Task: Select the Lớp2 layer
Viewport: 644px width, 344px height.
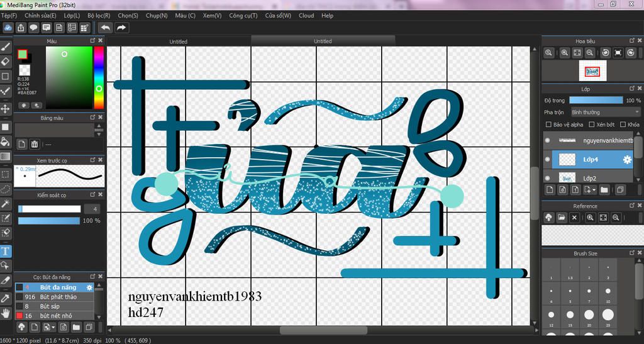Action: click(589, 178)
